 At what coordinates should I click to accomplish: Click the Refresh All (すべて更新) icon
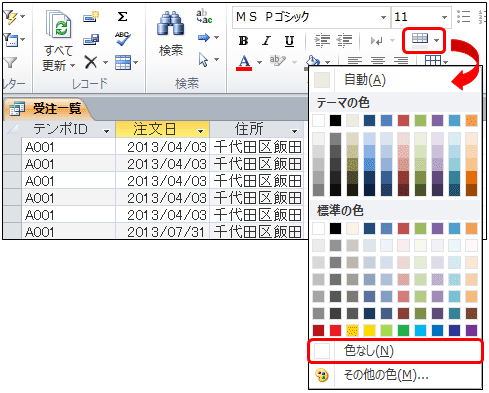58,23
